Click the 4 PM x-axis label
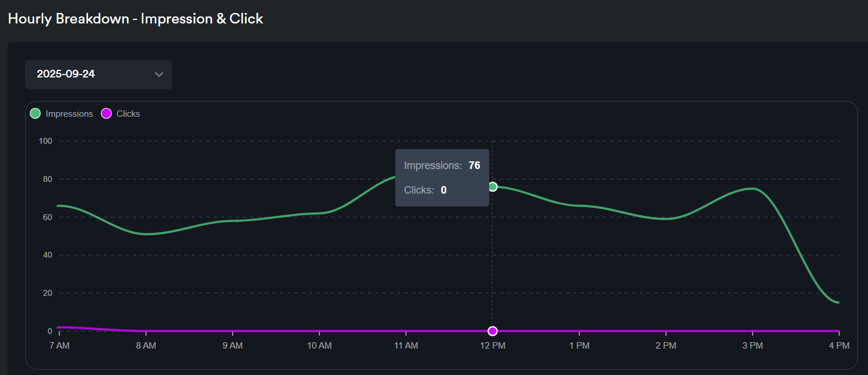 coord(839,346)
